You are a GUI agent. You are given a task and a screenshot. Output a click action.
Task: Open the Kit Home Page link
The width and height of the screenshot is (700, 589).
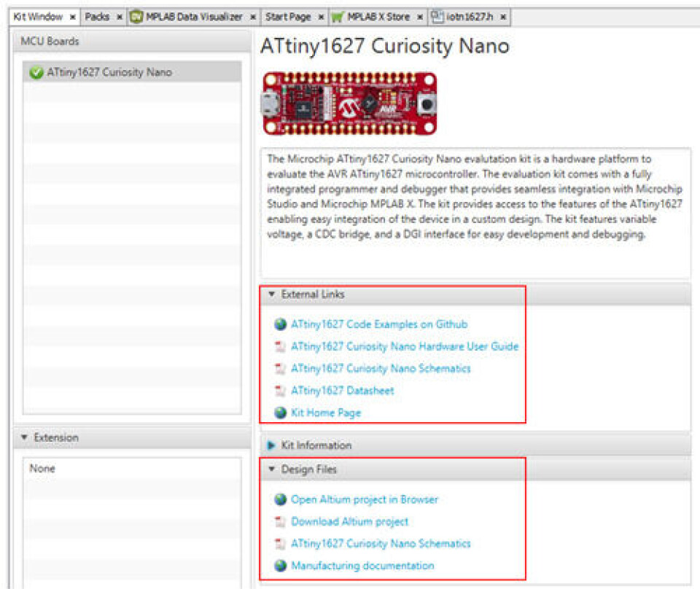(x=326, y=413)
